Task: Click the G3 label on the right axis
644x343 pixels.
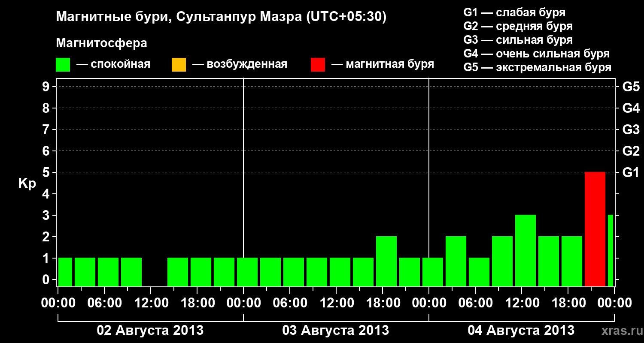Action: coord(631,129)
